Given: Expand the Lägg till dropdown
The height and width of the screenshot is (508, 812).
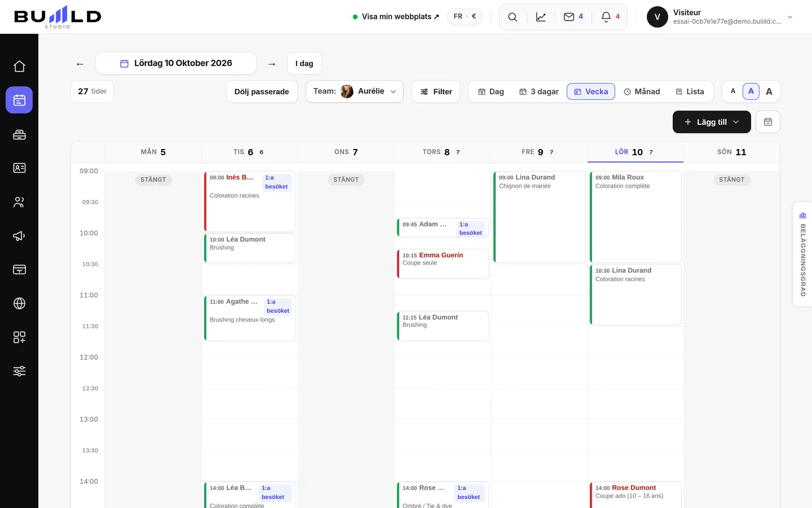Looking at the screenshot, I should (x=712, y=122).
